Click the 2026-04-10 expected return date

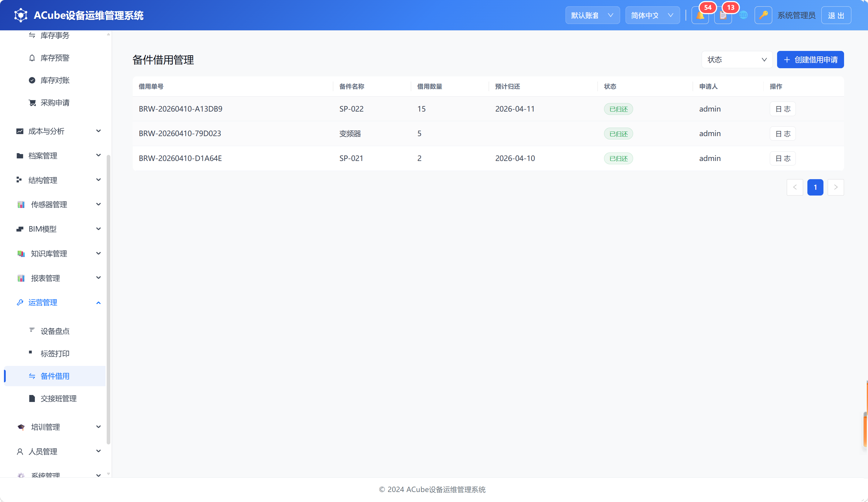515,158
